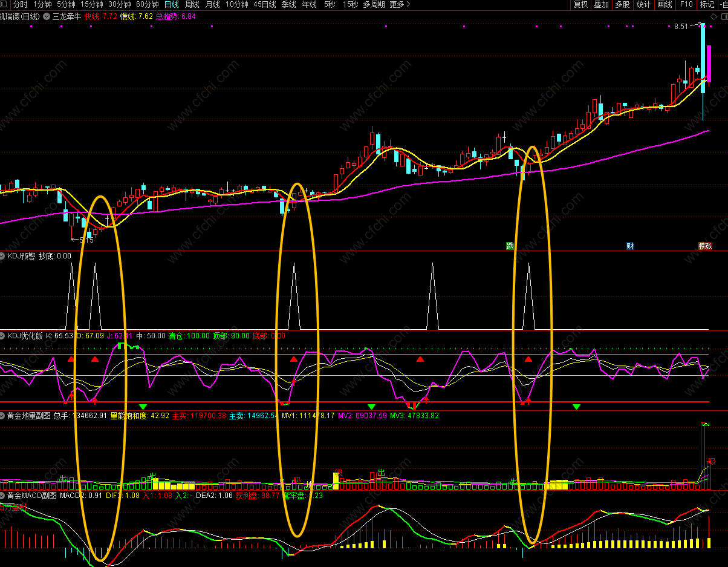Viewport: 728px width, 567px height.
Task: Expand the 黄金地量副图 indicator menu arrow
Action: [x=3, y=416]
